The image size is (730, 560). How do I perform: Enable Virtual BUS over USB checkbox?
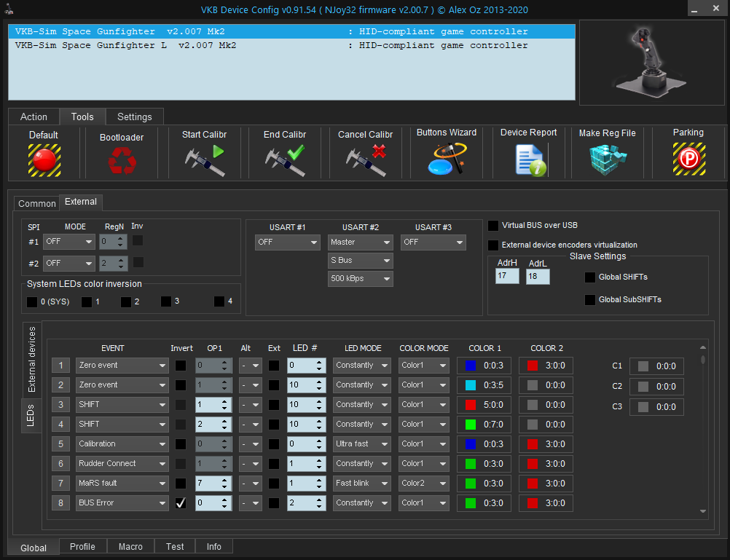click(x=494, y=226)
